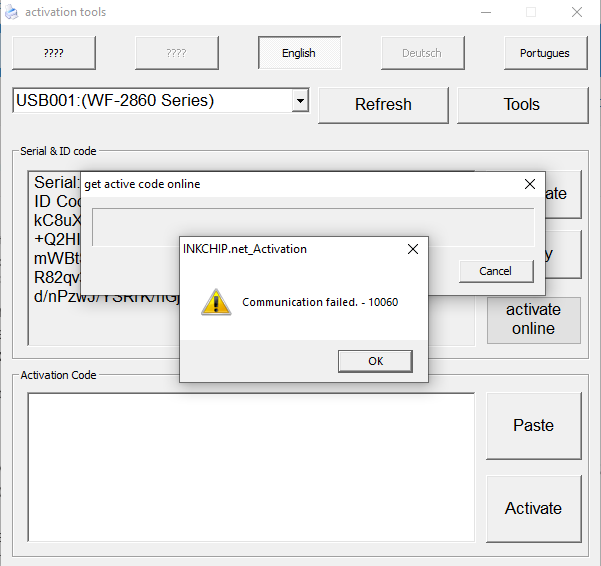
Task: Paste into the activation code box
Action: coord(533,426)
